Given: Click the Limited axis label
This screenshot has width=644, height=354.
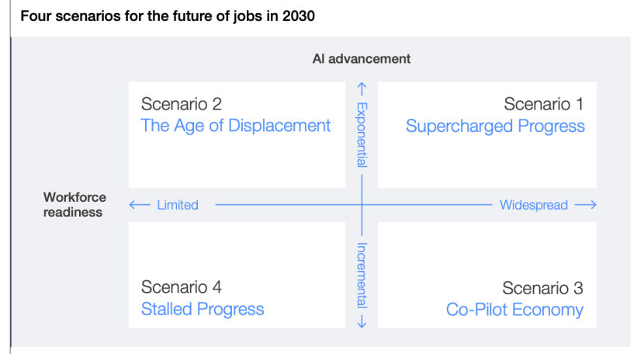Looking at the screenshot, I should click(178, 206).
